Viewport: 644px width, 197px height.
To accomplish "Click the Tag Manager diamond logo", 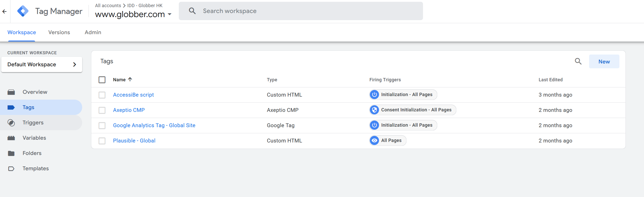I will tap(23, 11).
